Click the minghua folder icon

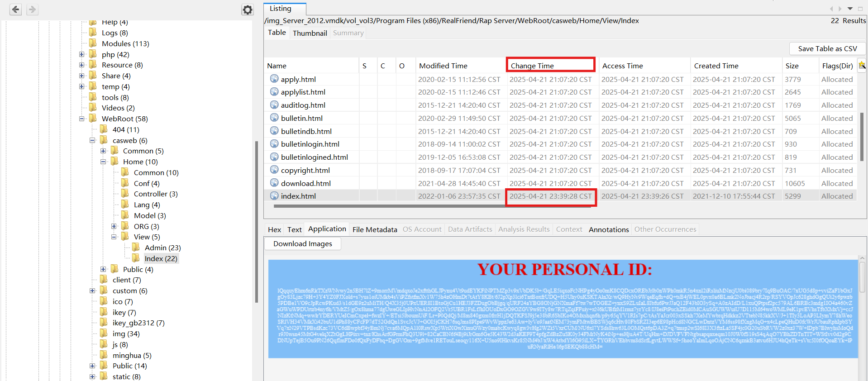point(104,355)
